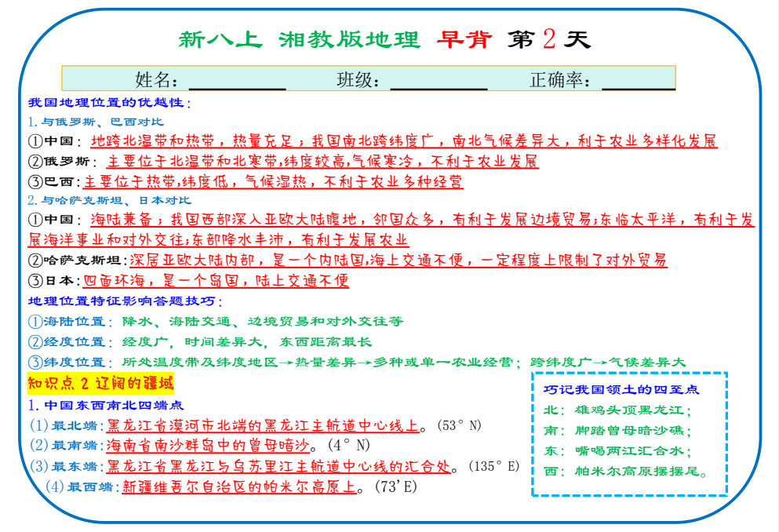Click the ②哈萨克斯坦 label
This screenshot has width=779, height=532.
[76, 261]
